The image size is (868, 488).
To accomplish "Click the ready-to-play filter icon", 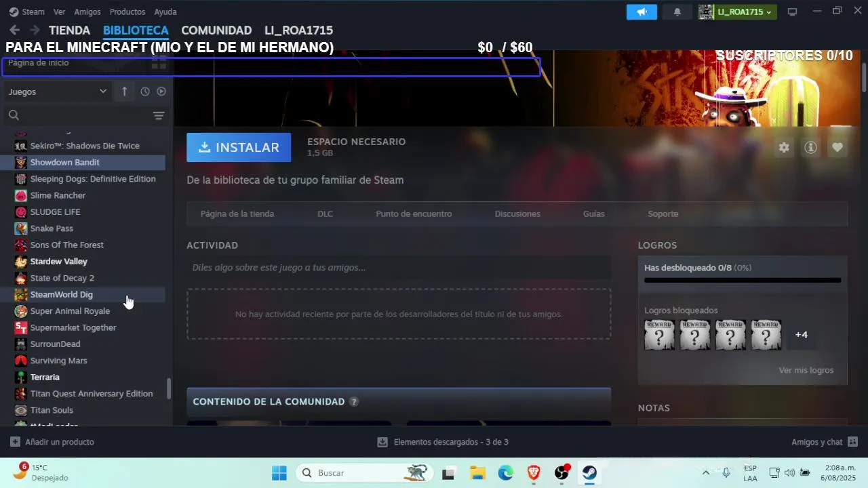I will 161,91.
